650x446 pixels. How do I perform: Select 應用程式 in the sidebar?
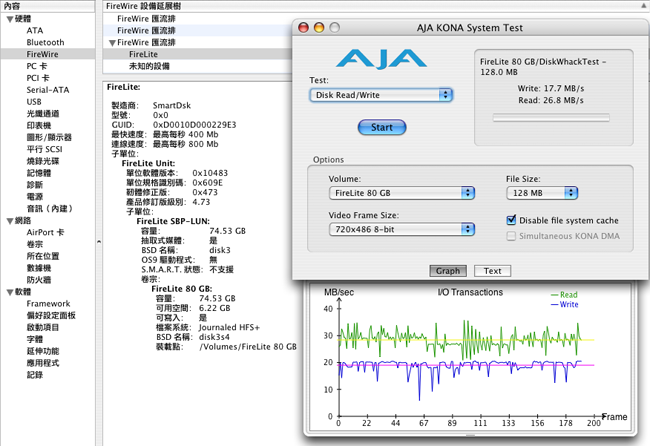pos(43,363)
